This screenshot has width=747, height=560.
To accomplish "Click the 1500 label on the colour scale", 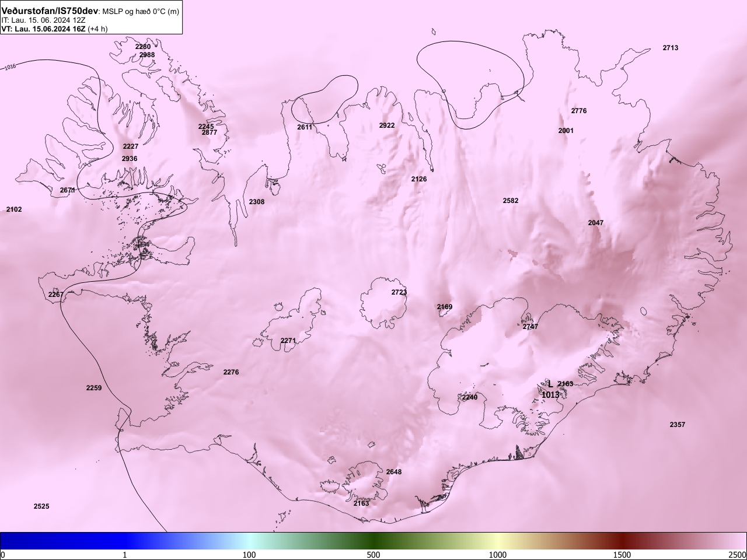I will coord(622,554).
